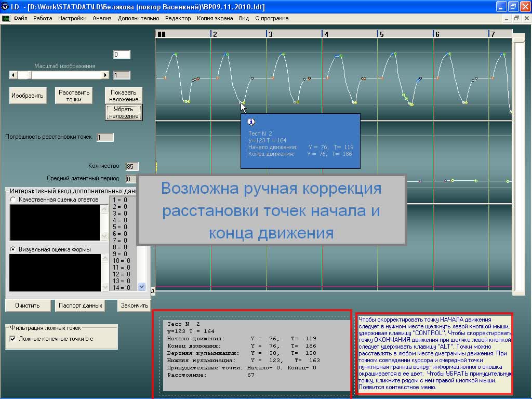Click the Средний латентный период field
The image size is (532, 399).
tap(131, 179)
